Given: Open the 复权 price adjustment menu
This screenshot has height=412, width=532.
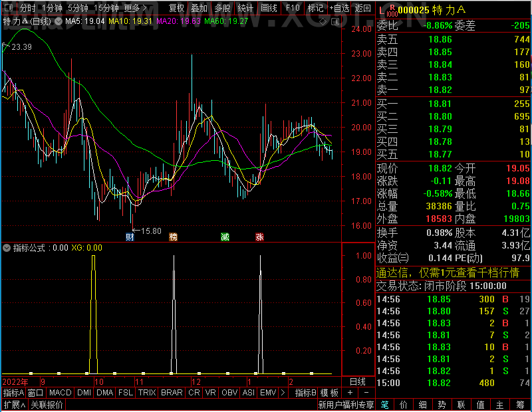Looking at the screenshot, I should coord(176,8).
